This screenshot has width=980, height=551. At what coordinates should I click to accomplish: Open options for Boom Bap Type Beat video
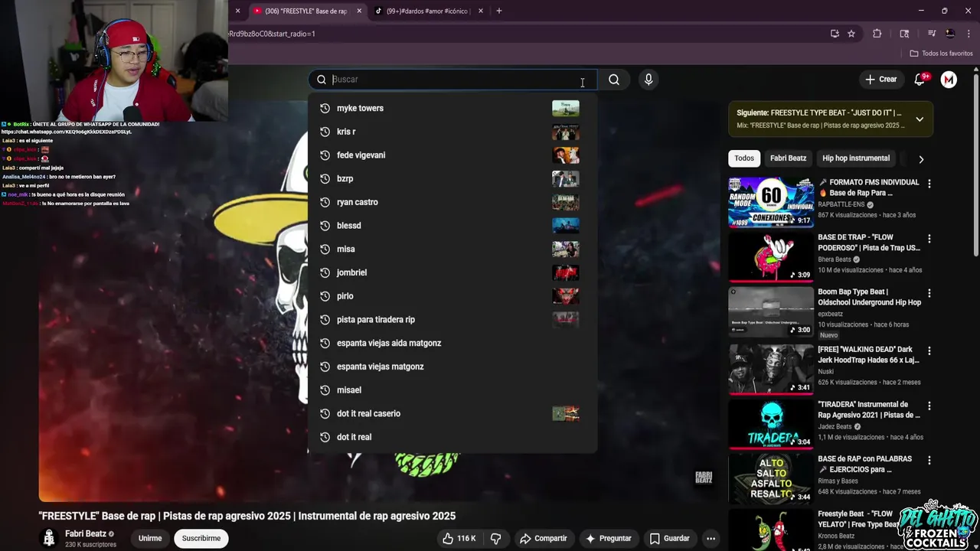pos(929,293)
